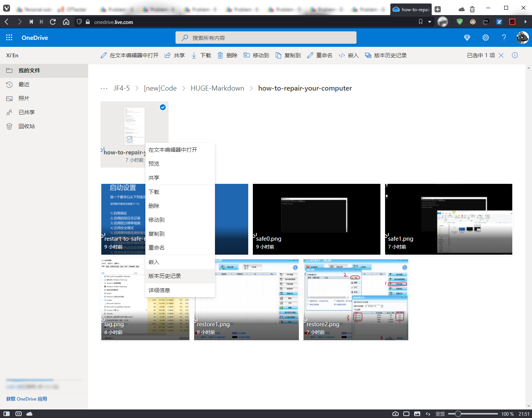Choose 复制到 from context menu
Image resolution: width=532 pixels, height=418 pixels.
pos(180,234)
